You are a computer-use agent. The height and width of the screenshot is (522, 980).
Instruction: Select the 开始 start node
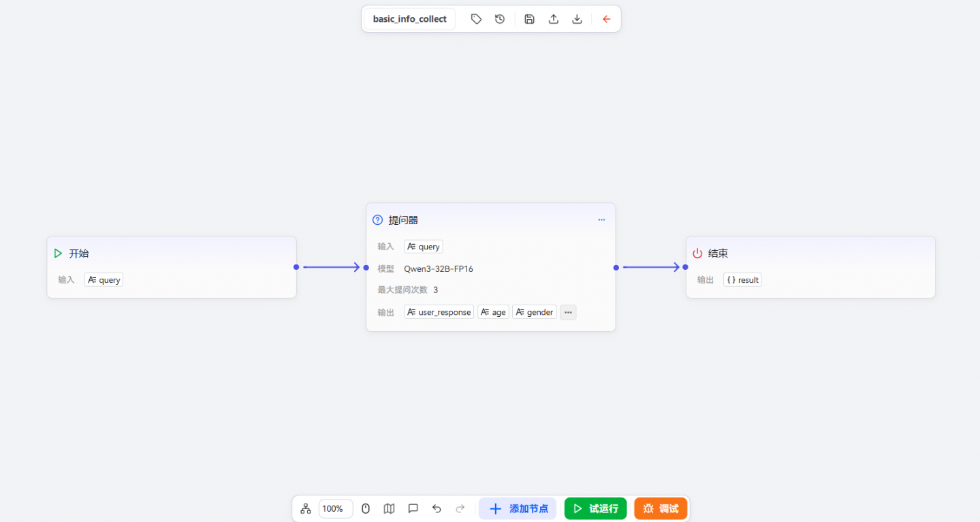[171, 254]
